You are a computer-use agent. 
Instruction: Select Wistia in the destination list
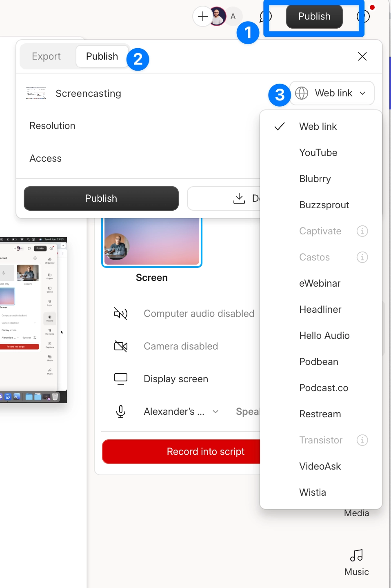321,492
